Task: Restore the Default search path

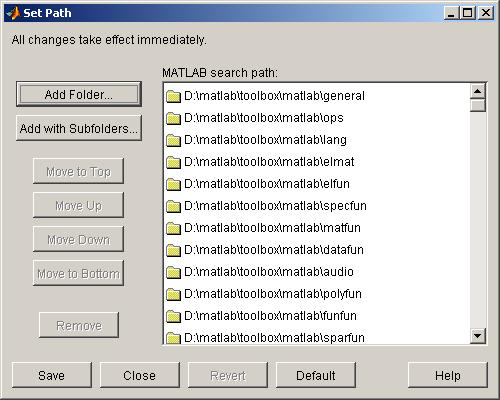Action: [316, 375]
